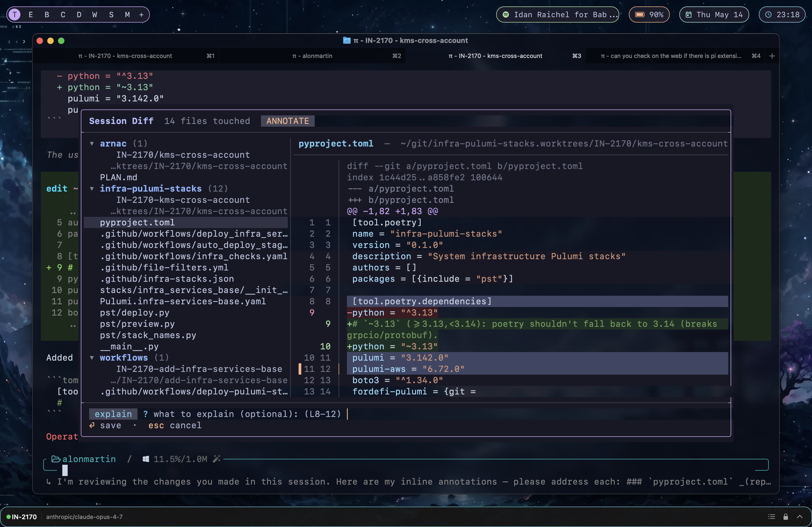This screenshot has height=527, width=812.
Task: Open .github/workflows/deploy_infra_ser… file
Action: click(x=194, y=234)
